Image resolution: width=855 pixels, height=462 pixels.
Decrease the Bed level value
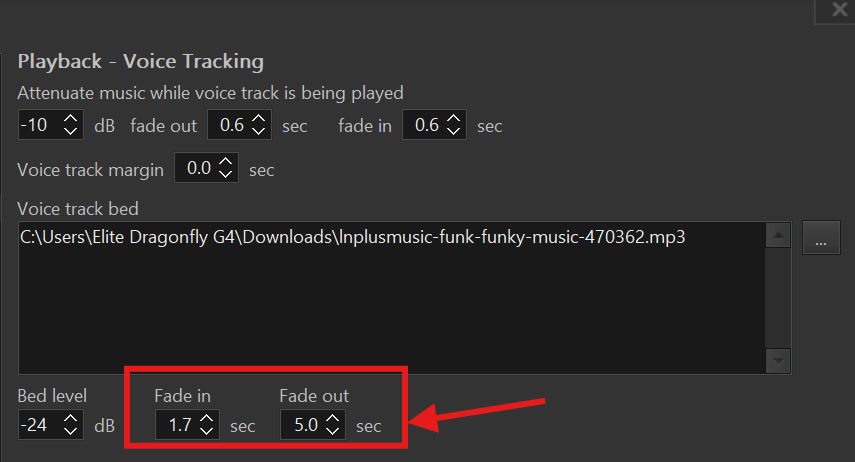tap(71, 432)
